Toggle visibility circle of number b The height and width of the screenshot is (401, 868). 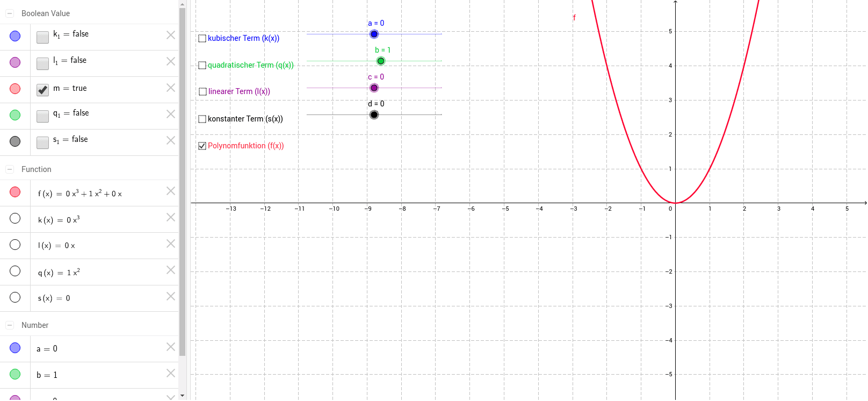[x=15, y=374]
